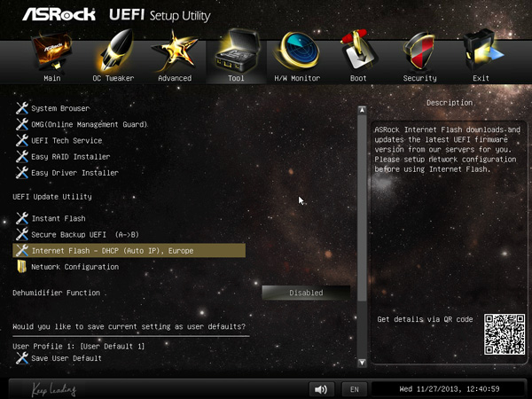Click the wrench icon beside Easy Driver Installer
The image size is (532, 399).
[22, 173]
